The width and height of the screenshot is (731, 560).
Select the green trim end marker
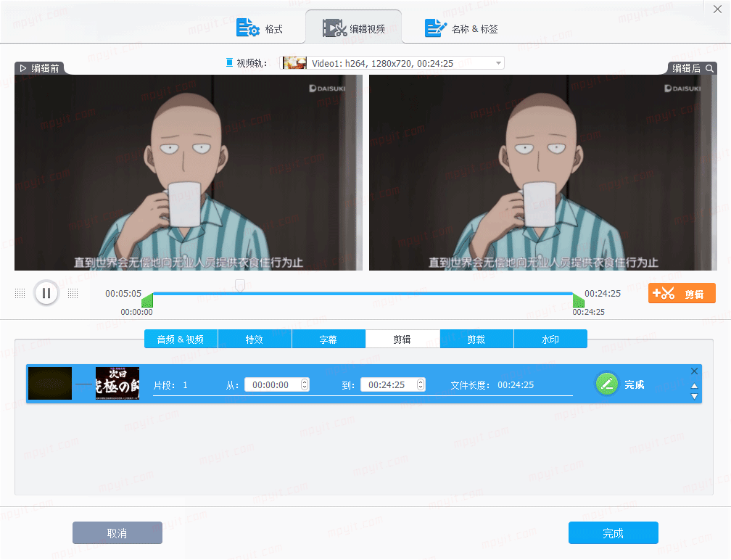tap(579, 300)
